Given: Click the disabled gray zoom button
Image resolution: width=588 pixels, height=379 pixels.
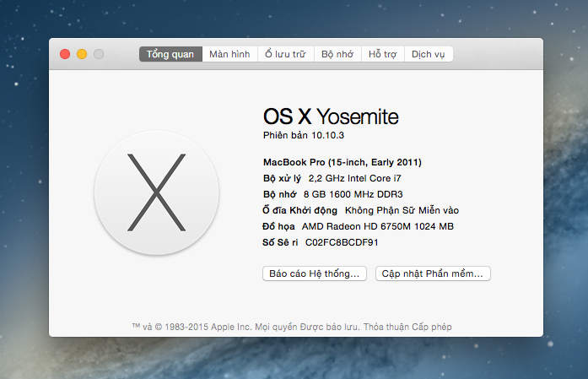Looking at the screenshot, I should click(99, 54).
